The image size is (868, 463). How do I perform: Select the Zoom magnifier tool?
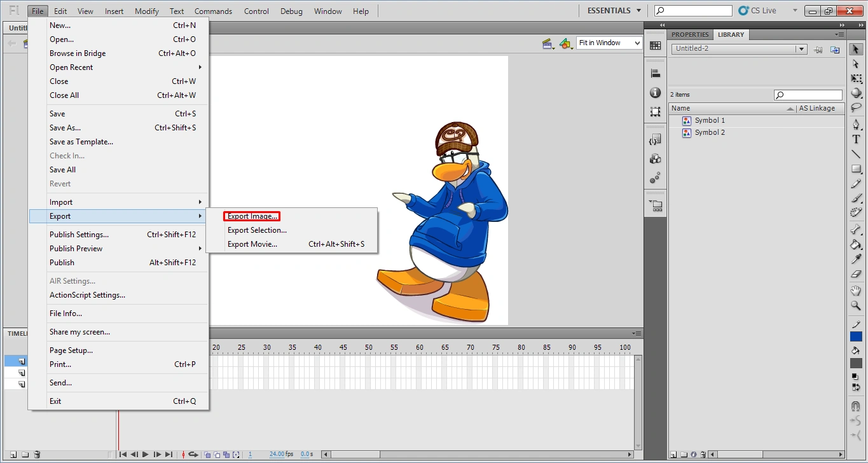point(856,306)
